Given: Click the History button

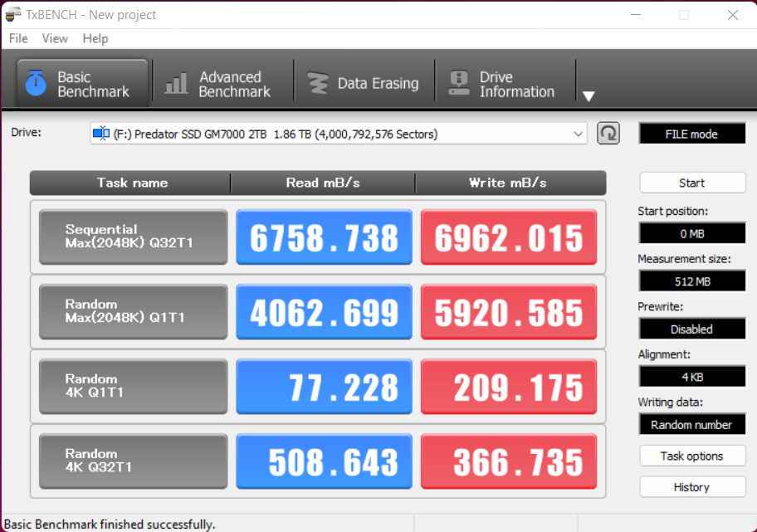Looking at the screenshot, I should point(691,487).
